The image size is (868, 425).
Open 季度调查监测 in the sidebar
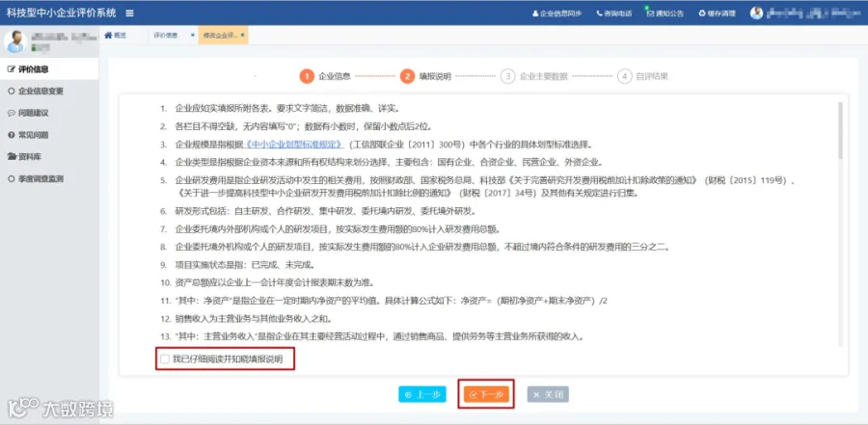[49, 178]
